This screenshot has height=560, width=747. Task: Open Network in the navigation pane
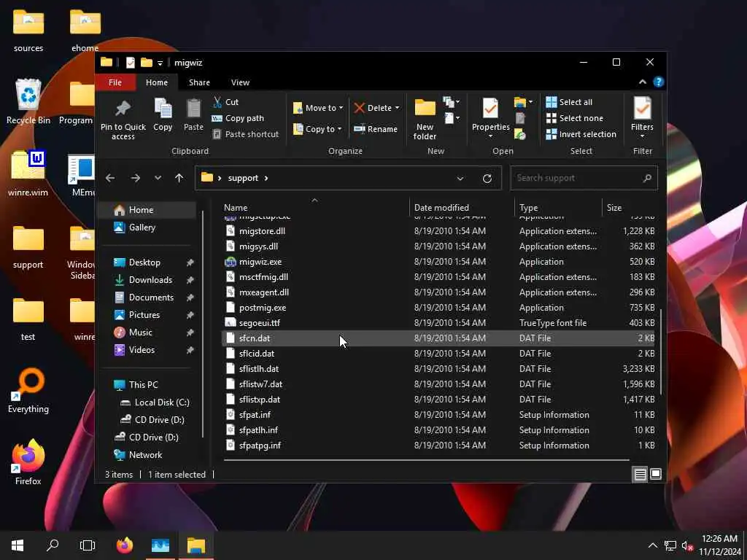pyautogui.click(x=147, y=455)
